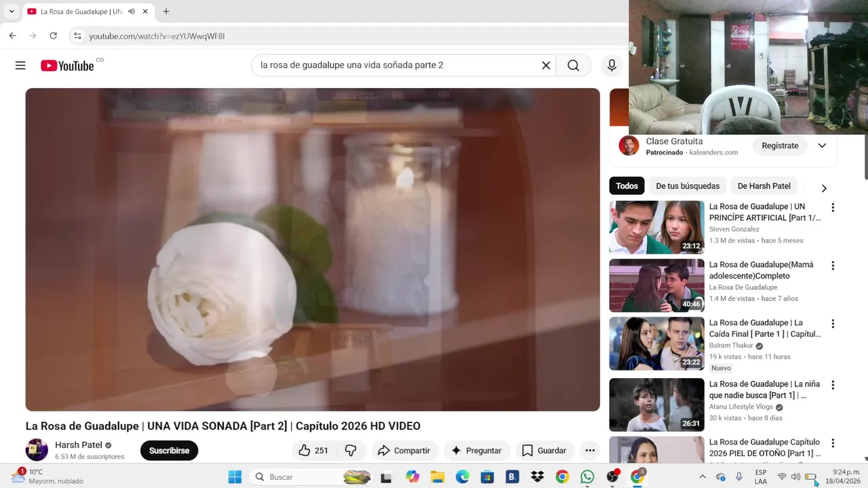This screenshot has width=868, height=488.
Task: Open Dropbox from the taskbar
Action: click(537, 477)
